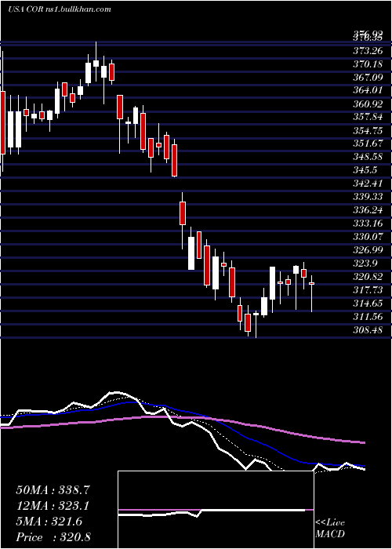The height and width of the screenshot is (549, 392).
Task: Click the 348.58 price level label
Action: pos(368,156)
